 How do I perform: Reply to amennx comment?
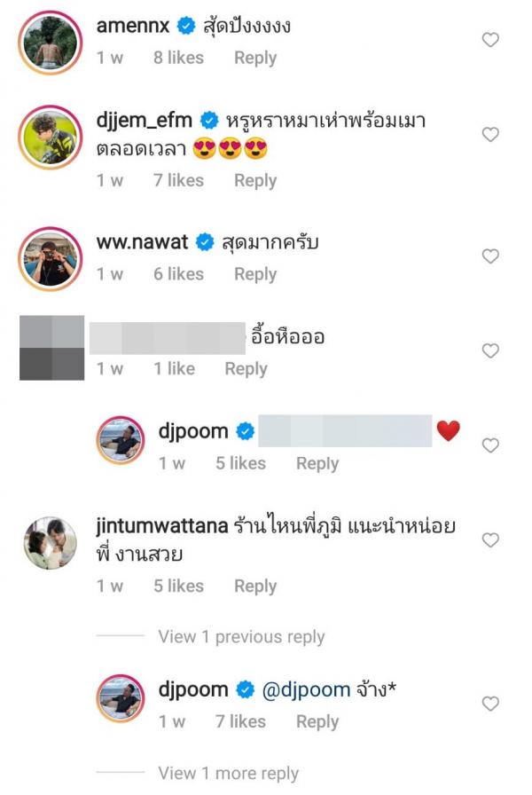(255, 58)
